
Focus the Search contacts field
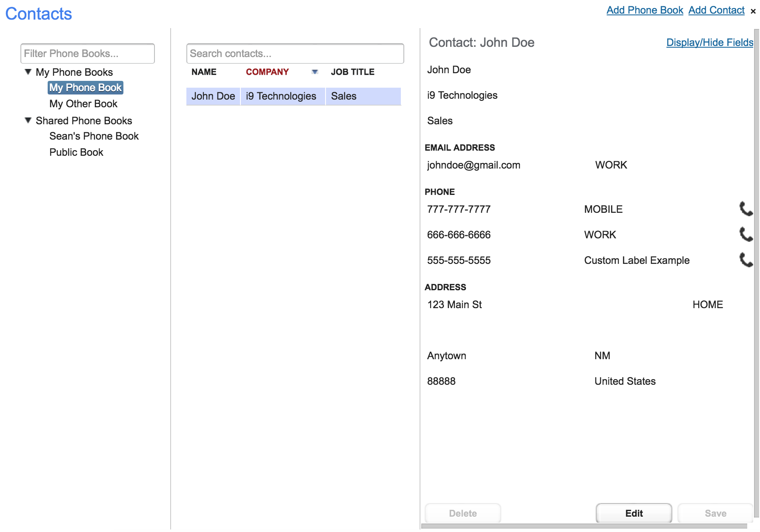coord(295,54)
